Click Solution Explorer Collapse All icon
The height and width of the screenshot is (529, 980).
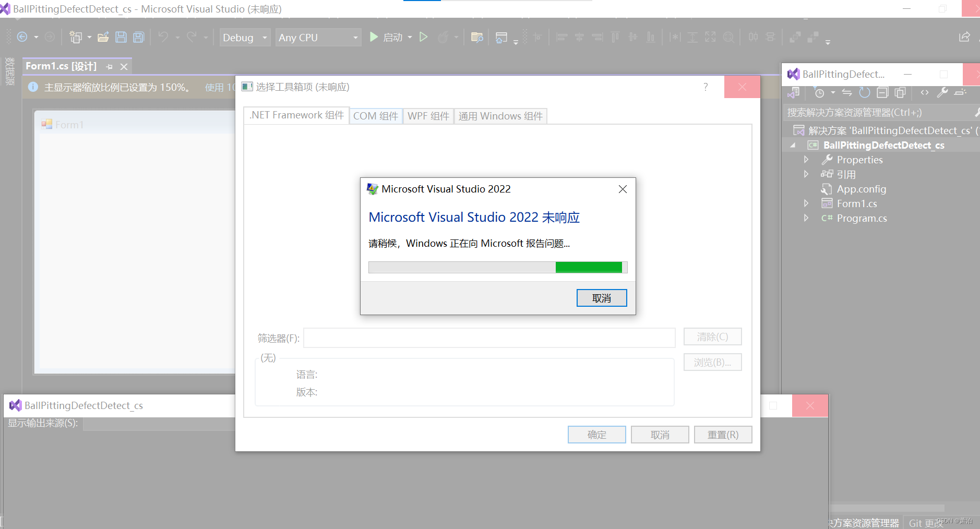[x=882, y=93]
